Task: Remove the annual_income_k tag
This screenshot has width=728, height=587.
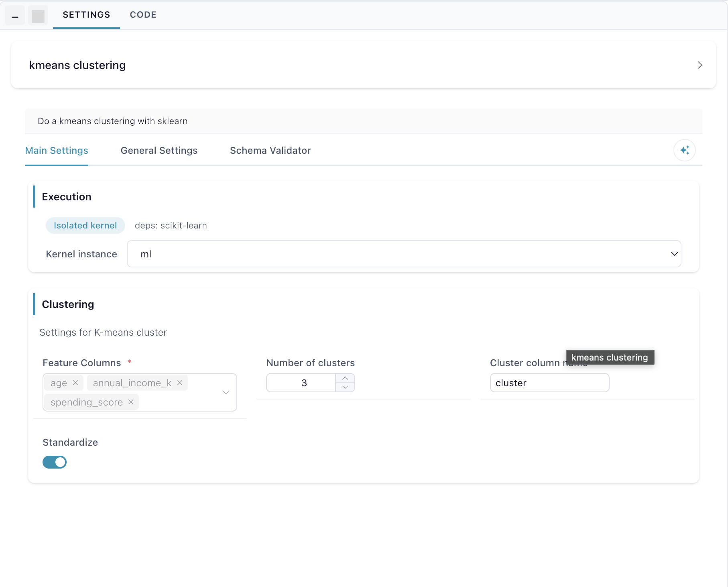Action: pos(180,383)
